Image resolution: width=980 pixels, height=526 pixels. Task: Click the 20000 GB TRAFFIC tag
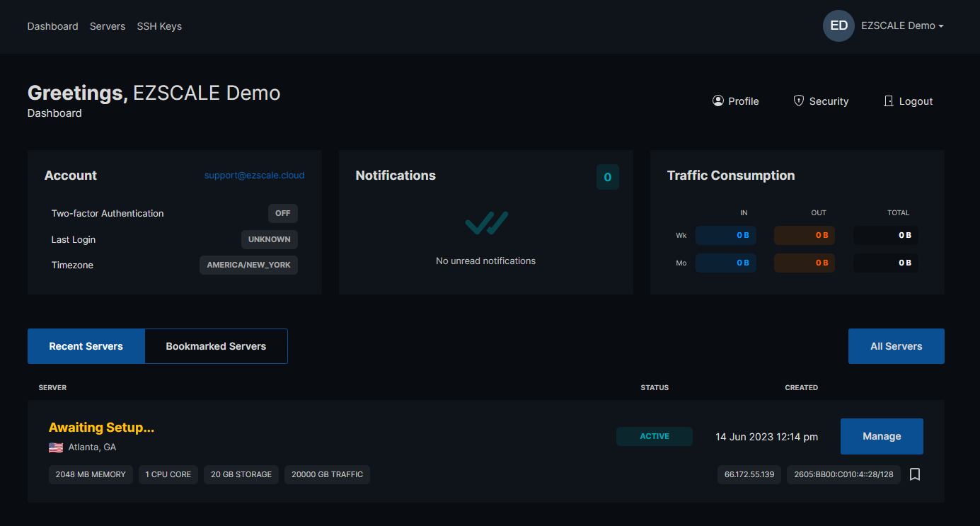click(x=327, y=474)
